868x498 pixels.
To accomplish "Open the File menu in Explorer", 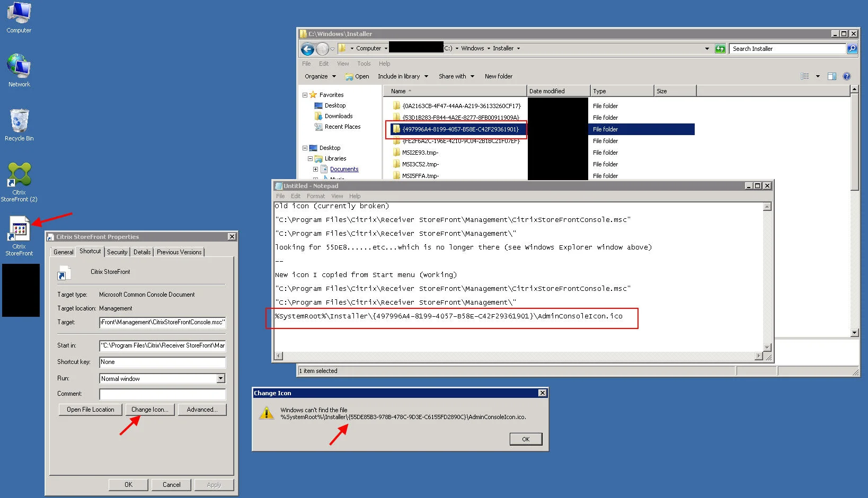I will (x=306, y=64).
